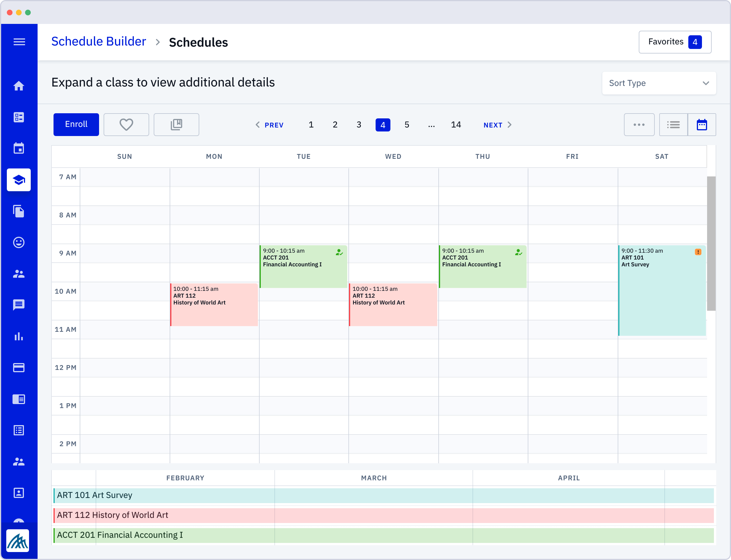Image resolution: width=731 pixels, height=560 pixels.
Task: Open the news reader sidebar icon
Action: [19, 399]
